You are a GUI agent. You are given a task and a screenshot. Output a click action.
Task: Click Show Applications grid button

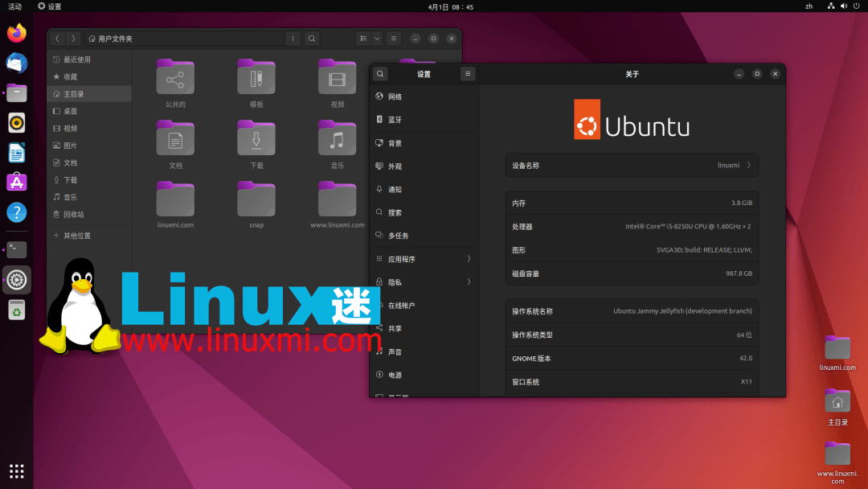tap(17, 471)
